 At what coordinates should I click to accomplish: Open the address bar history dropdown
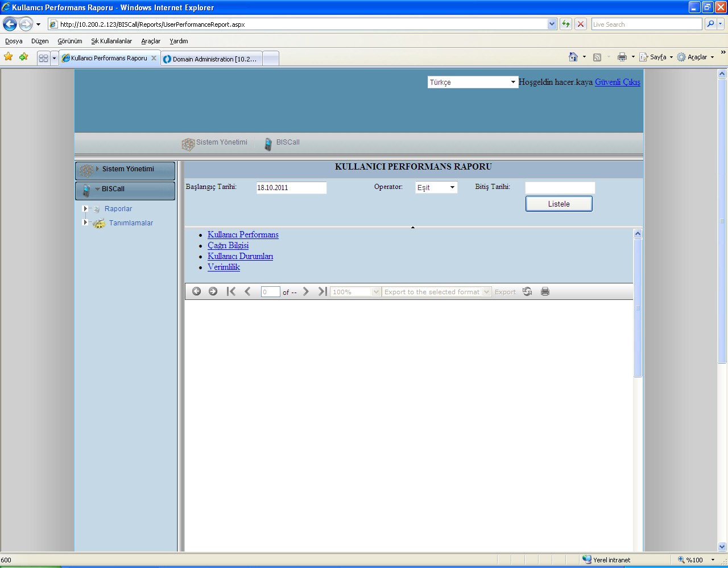pos(552,24)
